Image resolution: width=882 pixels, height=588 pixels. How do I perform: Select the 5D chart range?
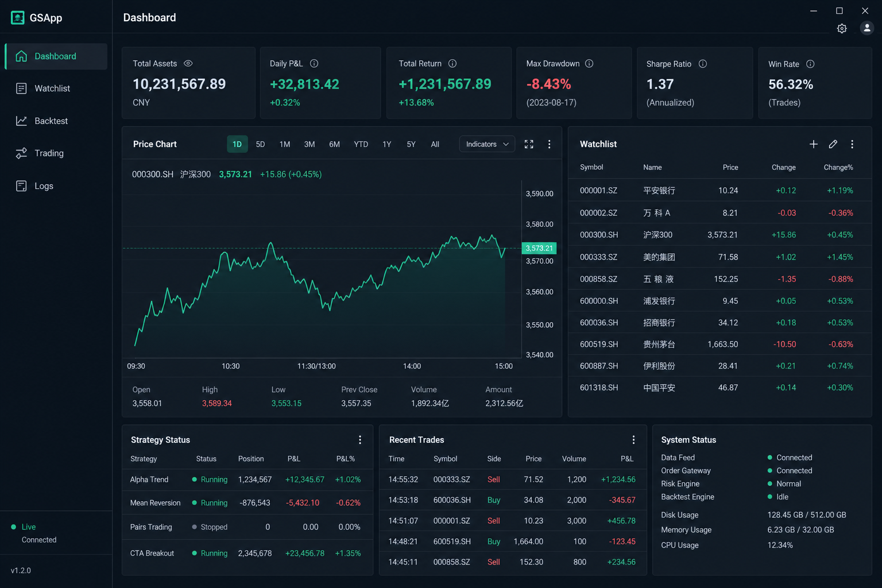coord(260,144)
